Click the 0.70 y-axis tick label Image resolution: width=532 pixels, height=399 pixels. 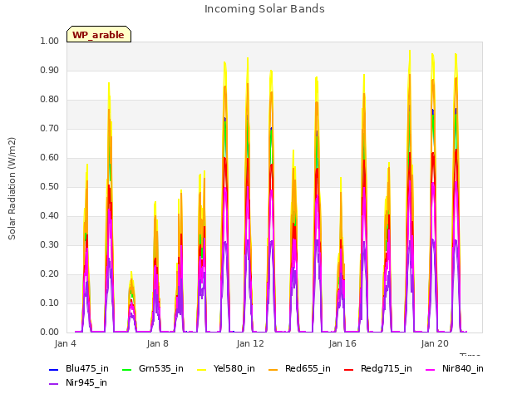pos(50,129)
